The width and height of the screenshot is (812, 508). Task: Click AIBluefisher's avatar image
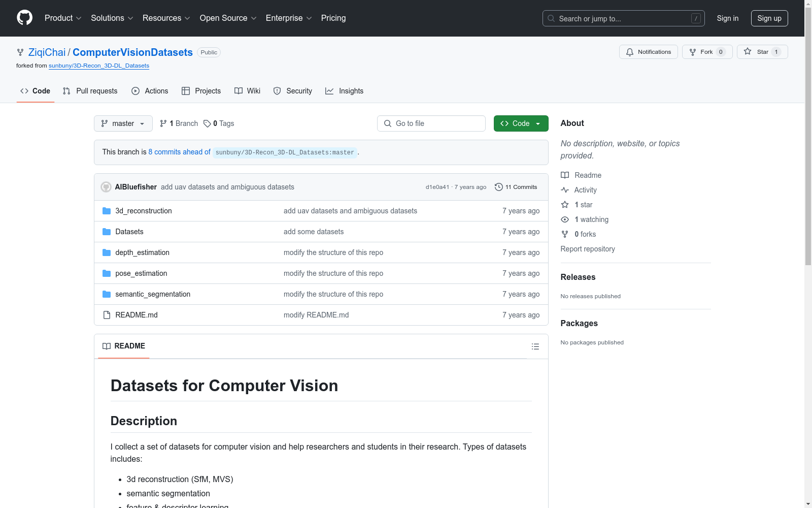[106, 187]
